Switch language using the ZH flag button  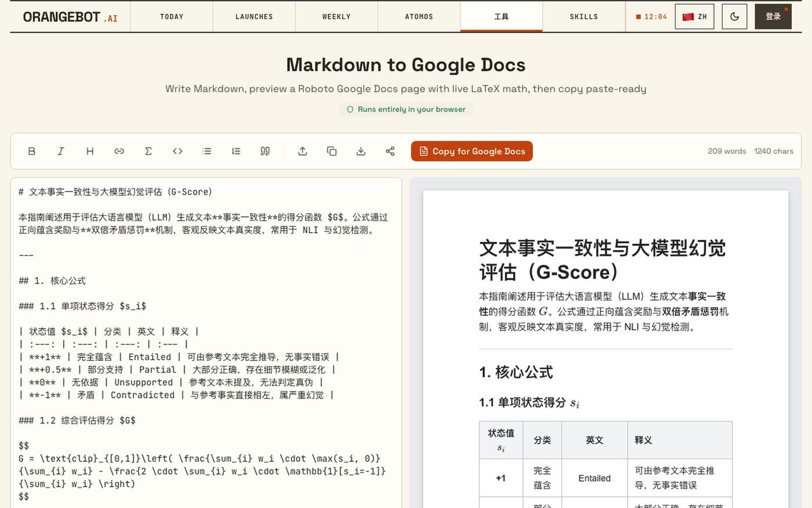[x=695, y=16]
